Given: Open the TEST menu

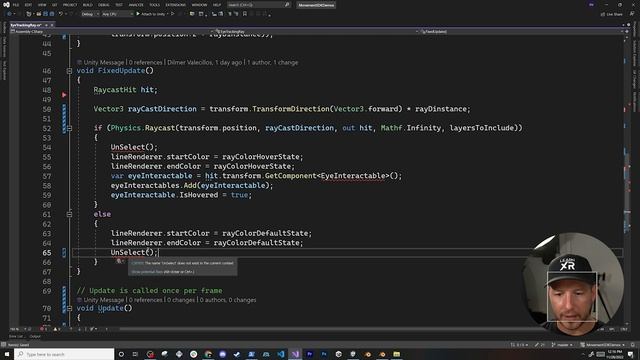Looking at the screenshot, I should tap(119, 5).
